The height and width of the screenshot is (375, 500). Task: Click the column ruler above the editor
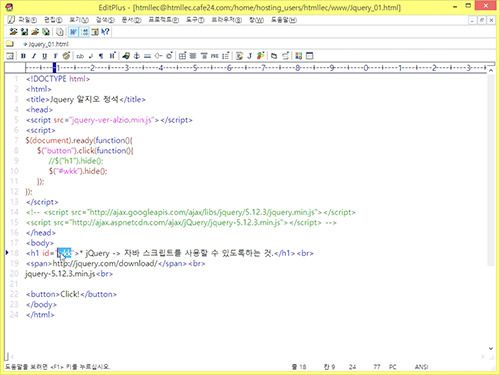(256, 68)
